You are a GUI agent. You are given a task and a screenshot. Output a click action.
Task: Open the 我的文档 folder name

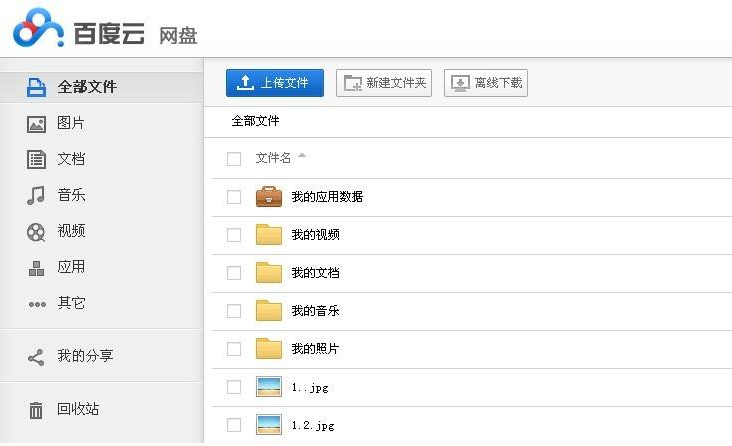tap(315, 273)
